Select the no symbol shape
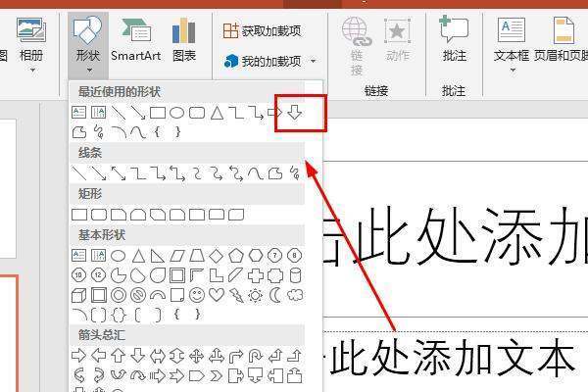The image size is (588, 392). coord(138,295)
